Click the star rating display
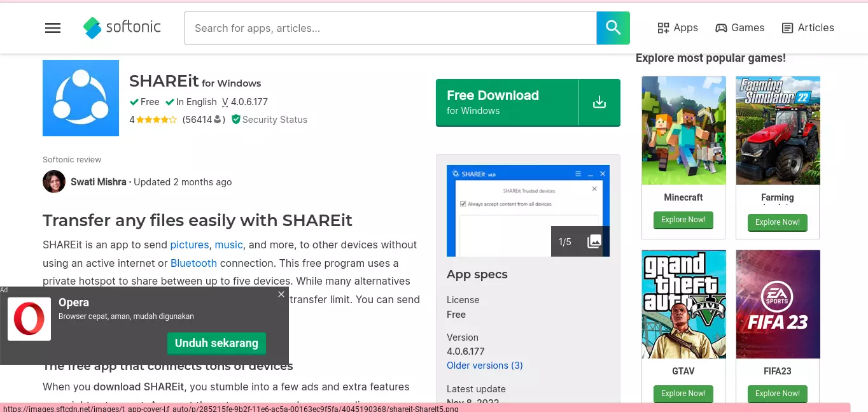 pyautogui.click(x=157, y=120)
